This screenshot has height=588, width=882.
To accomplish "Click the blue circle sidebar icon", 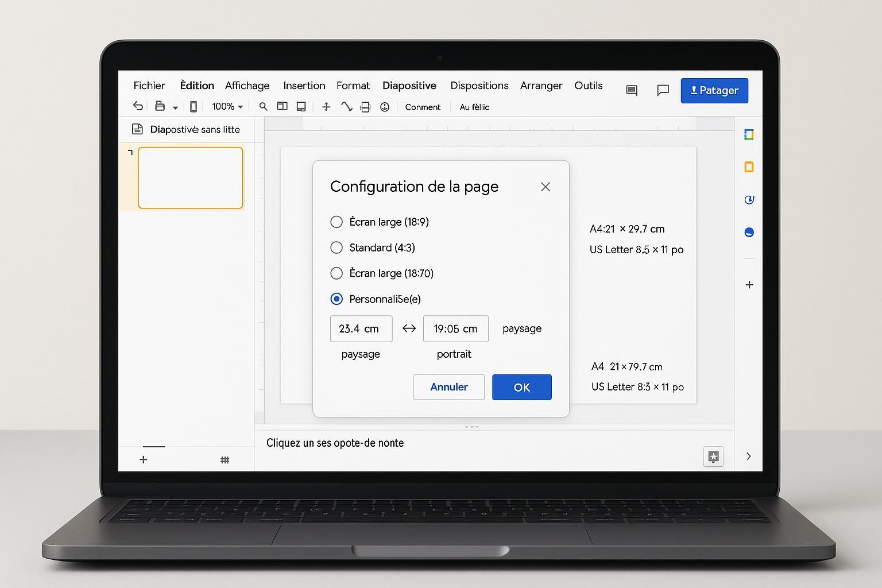I will click(749, 233).
